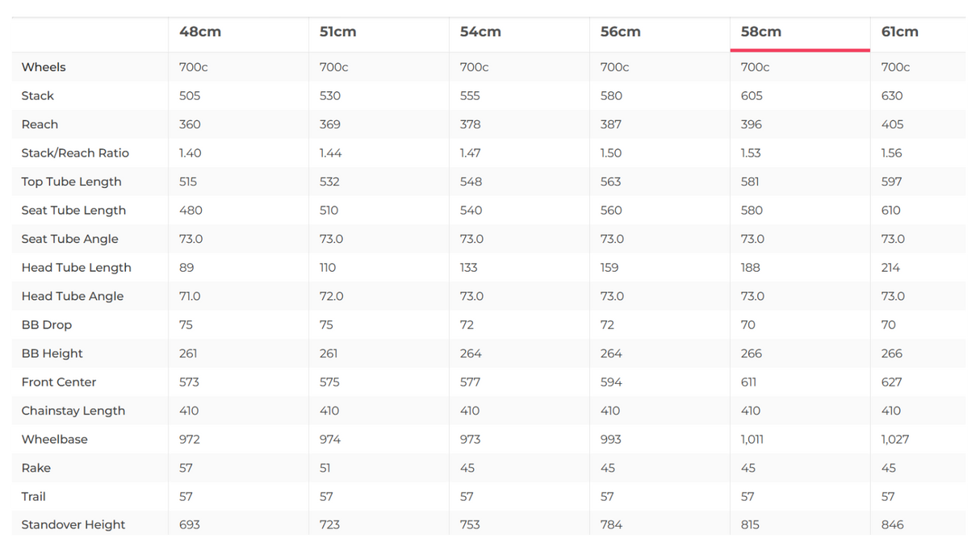980x551 pixels.
Task: Select the Wheels row label
Action: click(44, 67)
